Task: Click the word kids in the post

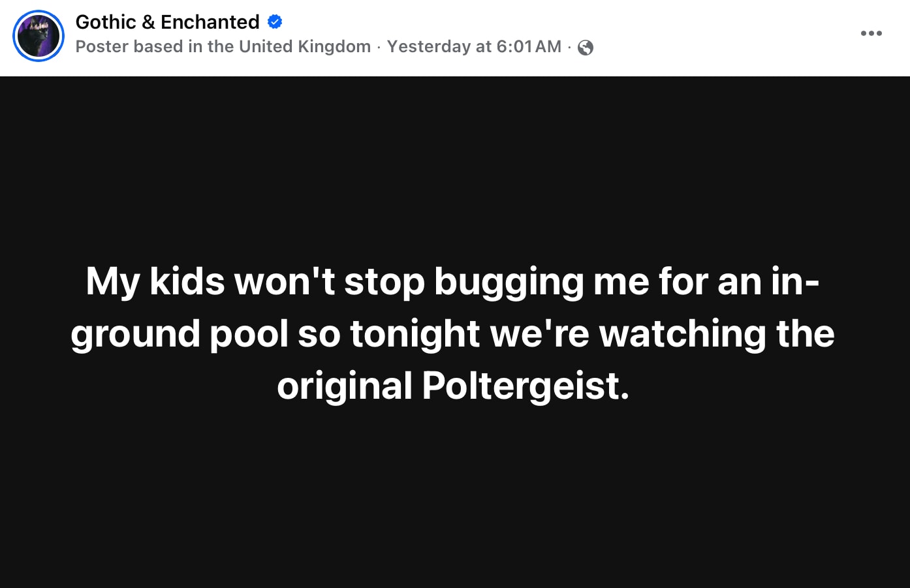Action: pos(187,281)
